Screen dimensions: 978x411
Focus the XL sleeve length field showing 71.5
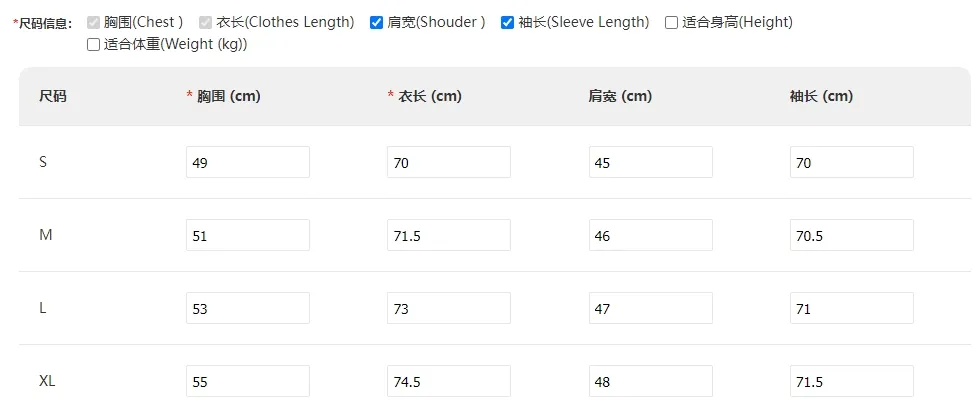[852, 381]
